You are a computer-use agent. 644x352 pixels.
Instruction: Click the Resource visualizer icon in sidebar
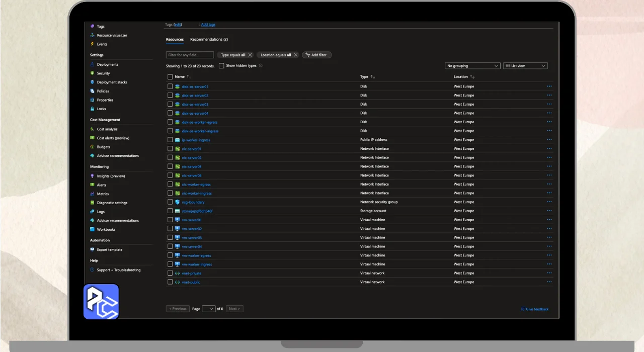coord(92,35)
